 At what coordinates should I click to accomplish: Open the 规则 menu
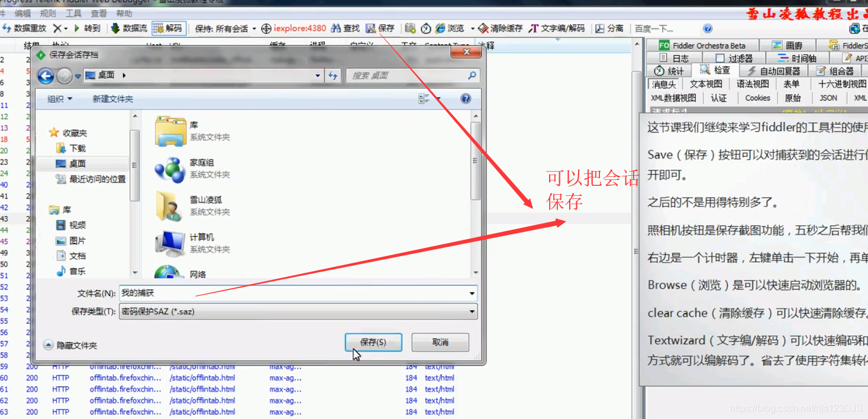[48, 14]
